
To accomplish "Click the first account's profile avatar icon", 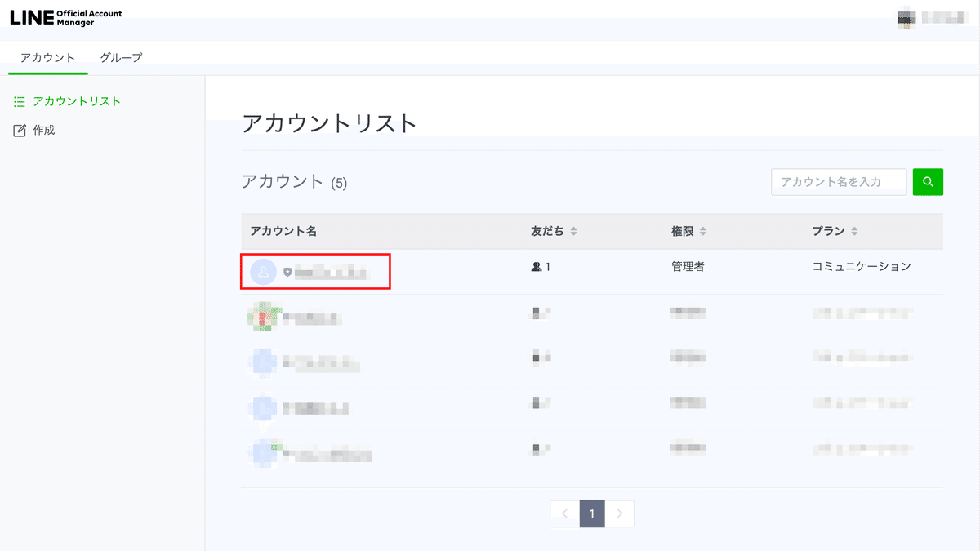I will pos(263,270).
